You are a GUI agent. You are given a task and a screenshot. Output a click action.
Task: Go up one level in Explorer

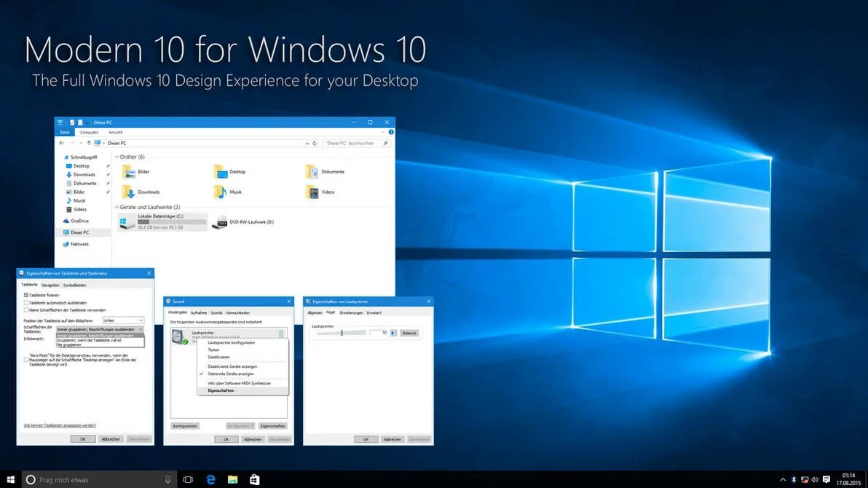click(x=89, y=143)
